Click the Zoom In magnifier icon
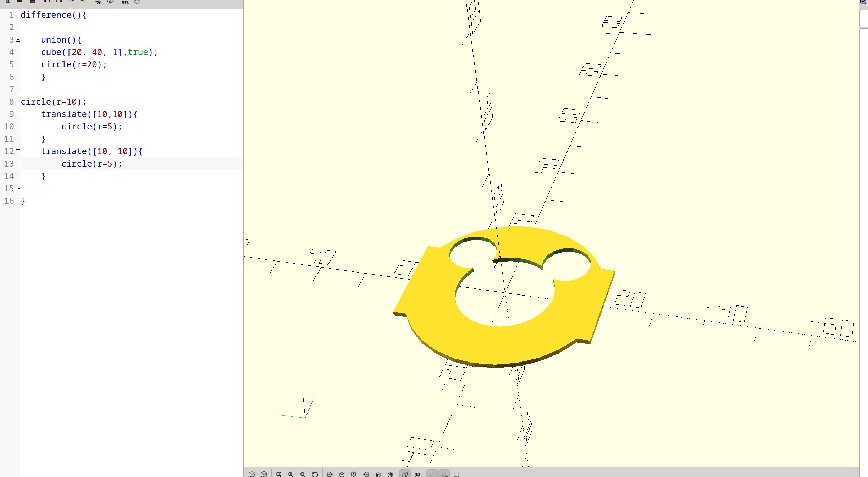The image size is (868, 477). (291, 474)
